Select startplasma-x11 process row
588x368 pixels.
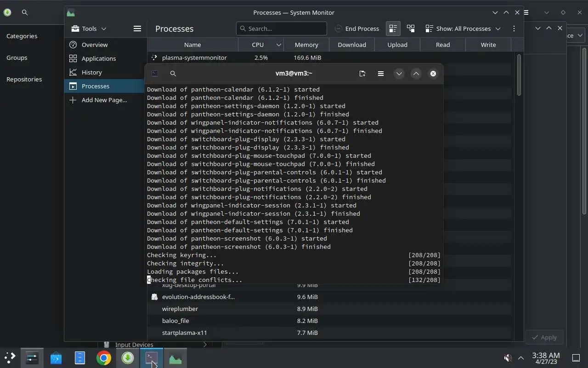pos(329,333)
